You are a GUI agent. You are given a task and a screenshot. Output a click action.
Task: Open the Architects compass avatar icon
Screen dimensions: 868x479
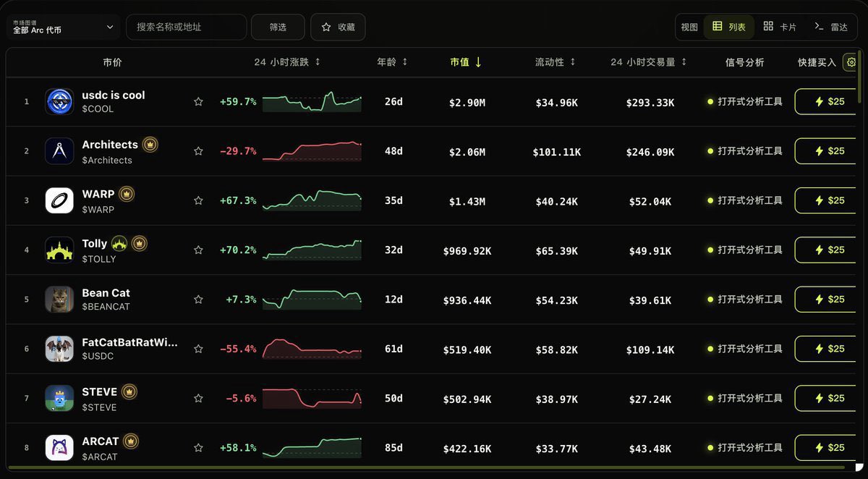(59, 151)
